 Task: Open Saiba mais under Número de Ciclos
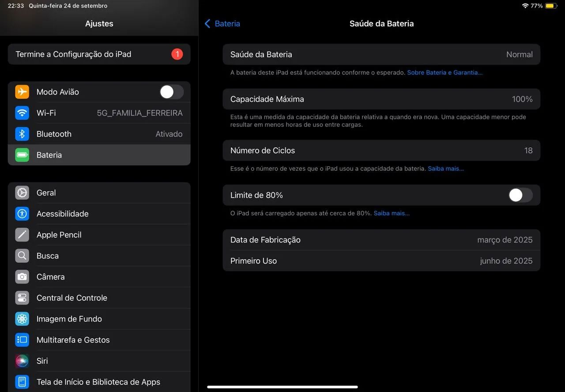pyautogui.click(x=446, y=168)
